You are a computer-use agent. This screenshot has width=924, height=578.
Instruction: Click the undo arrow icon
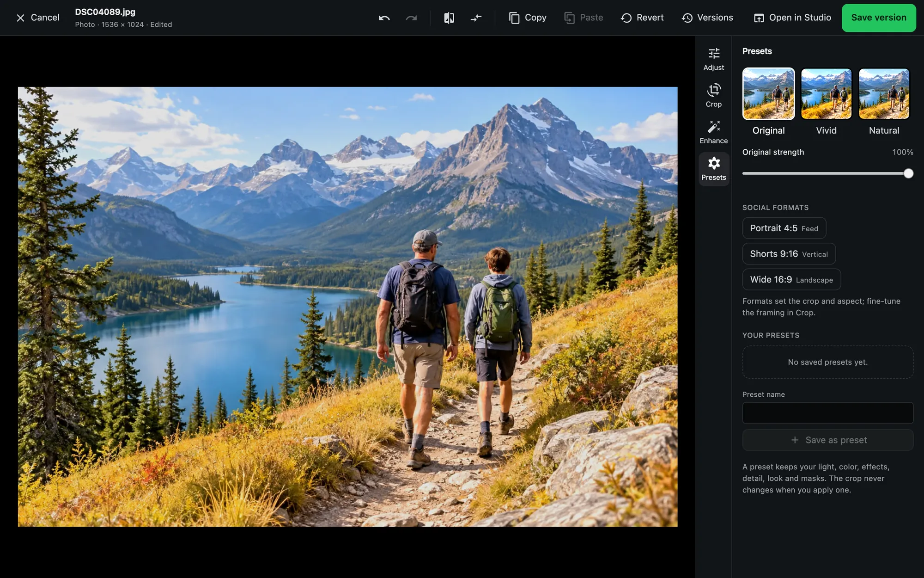click(x=384, y=18)
